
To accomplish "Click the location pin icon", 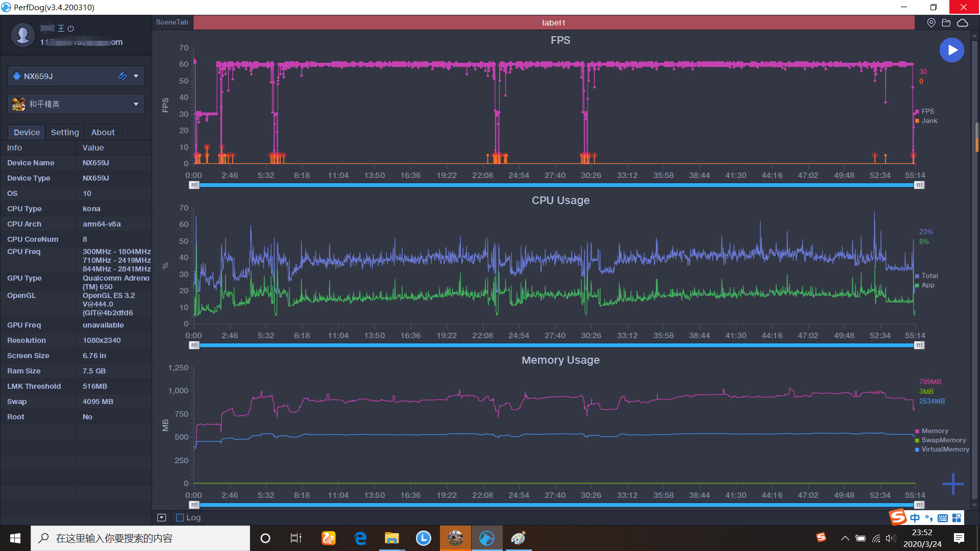I will click(931, 23).
